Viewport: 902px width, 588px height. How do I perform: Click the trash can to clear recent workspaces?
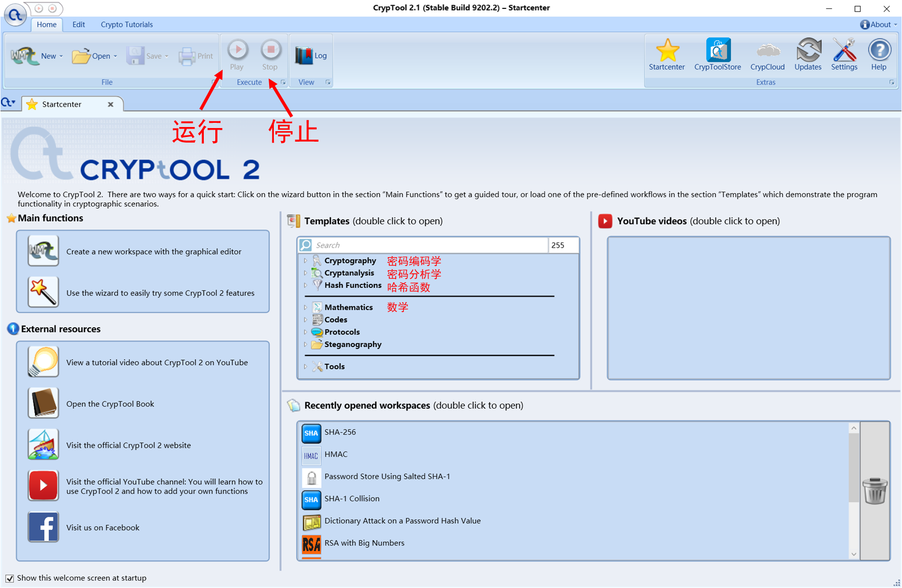[x=875, y=491]
